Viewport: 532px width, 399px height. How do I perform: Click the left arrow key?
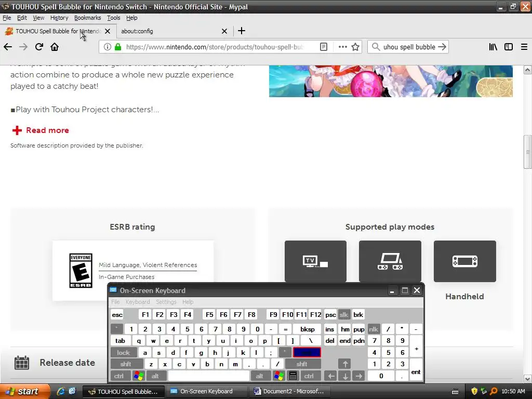click(x=331, y=376)
